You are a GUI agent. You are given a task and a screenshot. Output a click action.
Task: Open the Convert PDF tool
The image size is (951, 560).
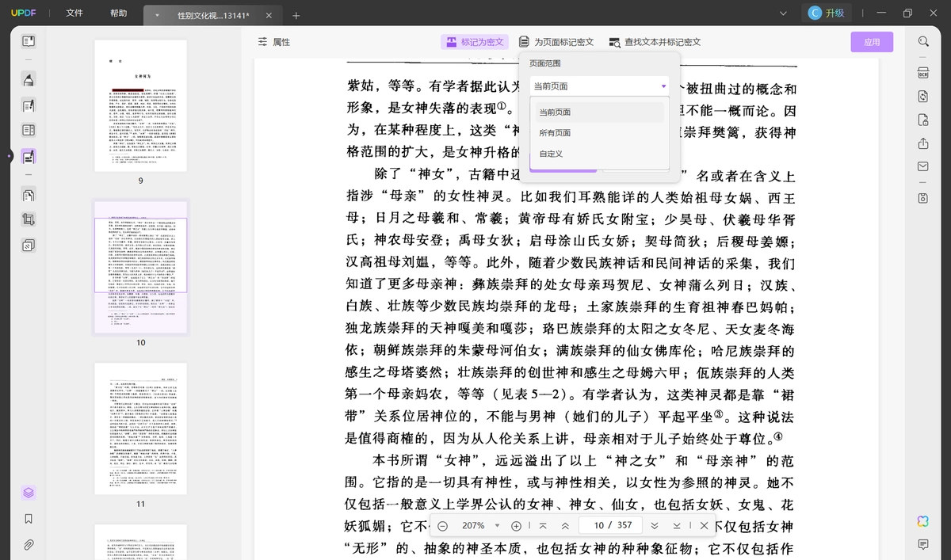[x=923, y=96]
